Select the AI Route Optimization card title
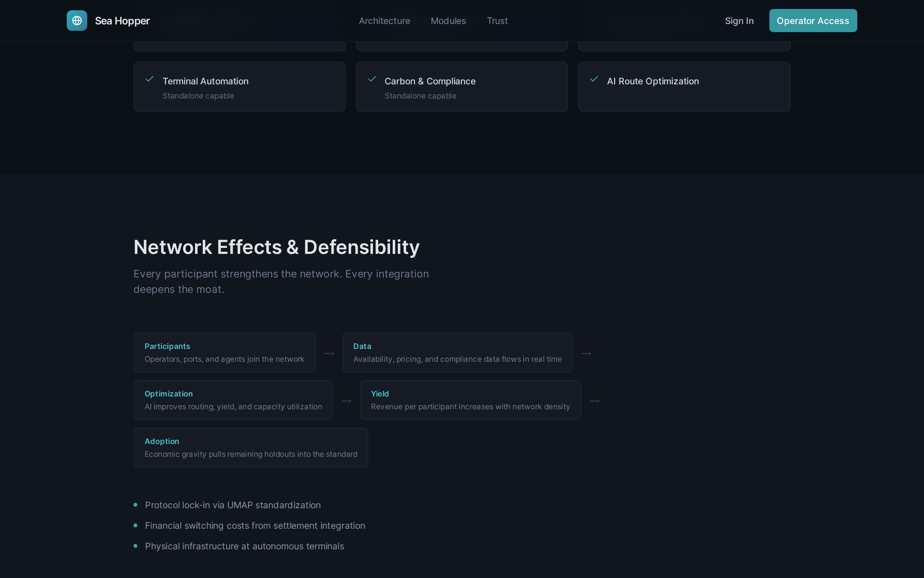The width and height of the screenshot is (924, 578). coord(653,81)
